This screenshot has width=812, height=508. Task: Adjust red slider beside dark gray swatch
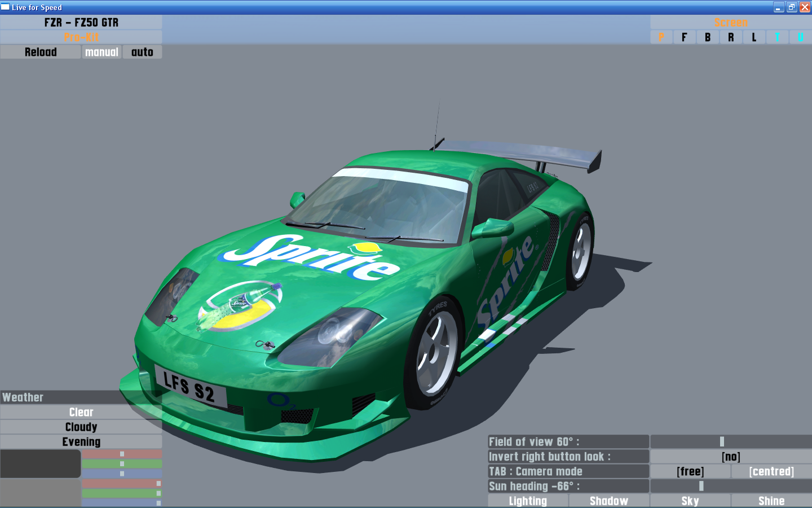coord(122,454)
